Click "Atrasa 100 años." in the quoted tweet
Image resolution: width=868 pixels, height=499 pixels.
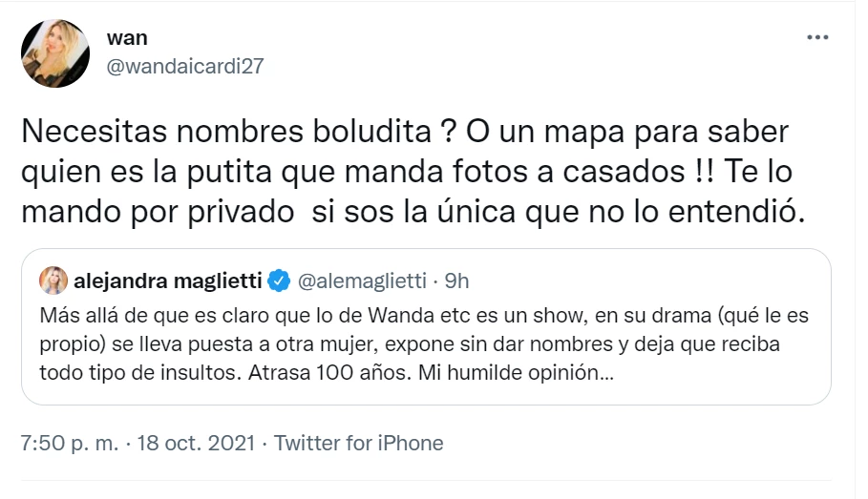pyautogui.click(x=330, y=373)
